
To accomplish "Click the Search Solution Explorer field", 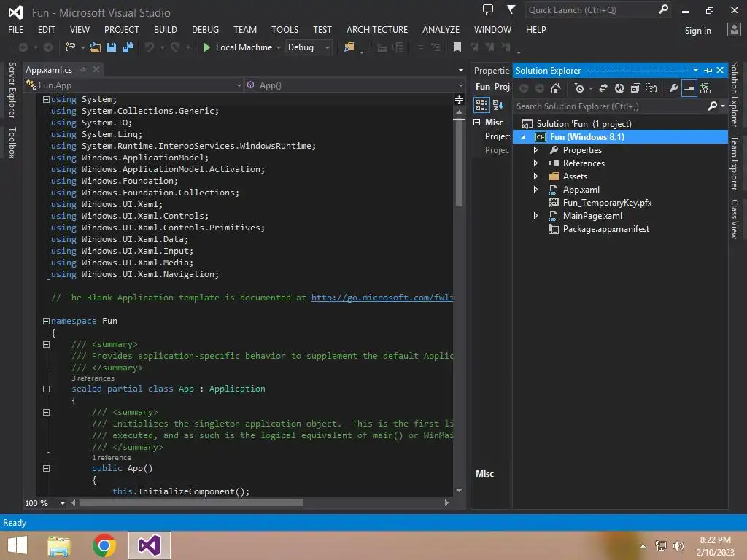I will [x=610, y=106].
